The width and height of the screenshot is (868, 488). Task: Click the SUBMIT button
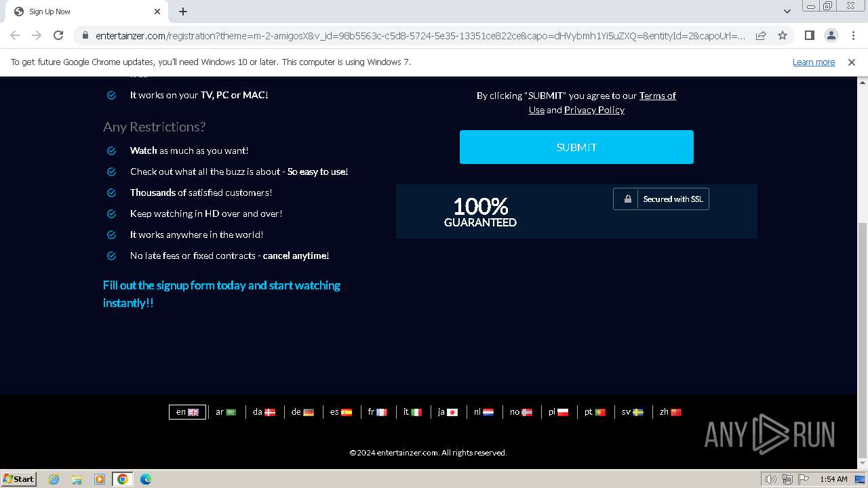coord(576,147)
